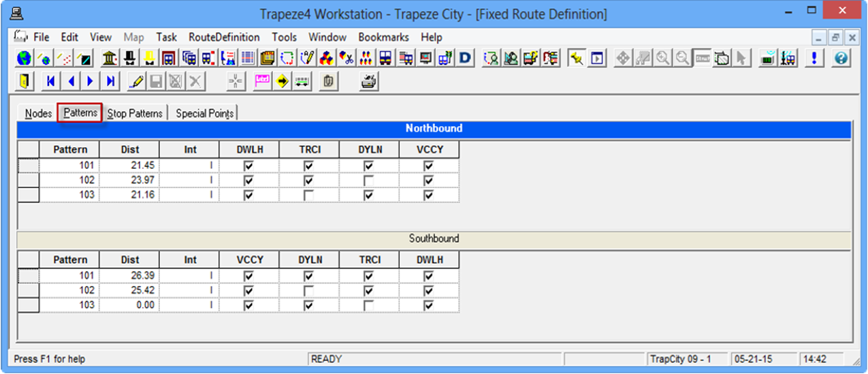Go to last record with the navigation arrow
The height and width of the screenshot is (374, 868).
[x=110, y=82]
